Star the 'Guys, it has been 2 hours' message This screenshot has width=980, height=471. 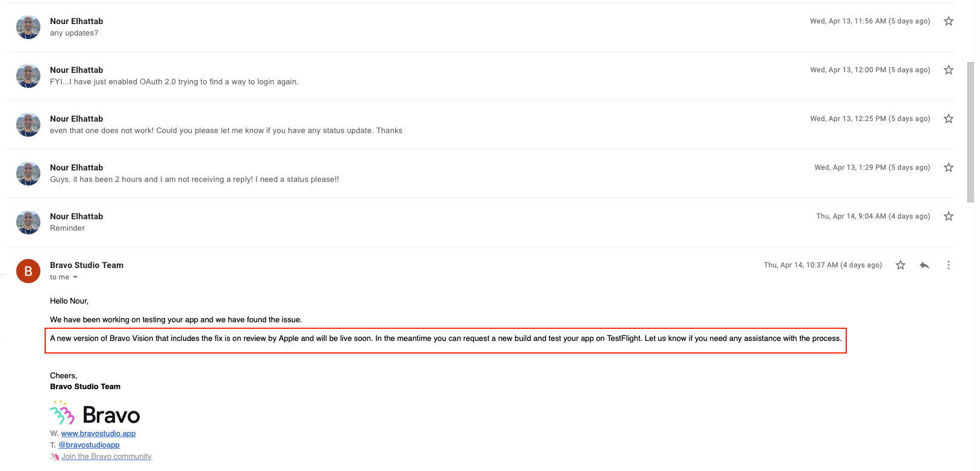[x=949, y=167]
